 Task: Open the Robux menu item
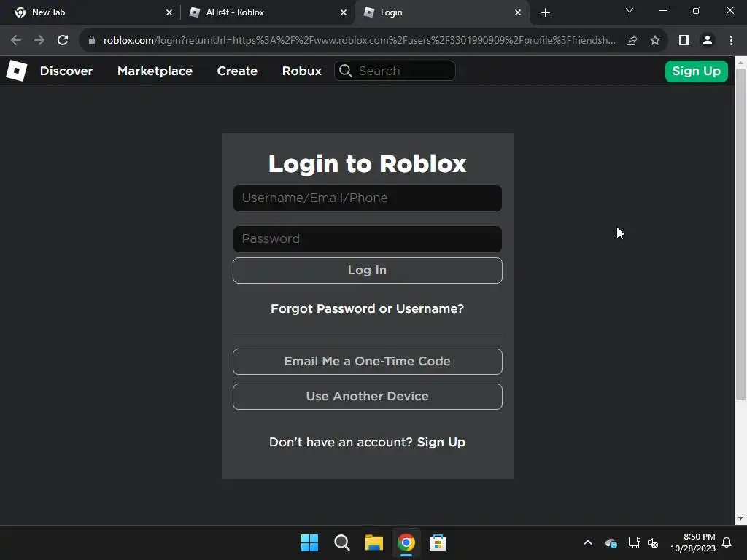[301, 71]
